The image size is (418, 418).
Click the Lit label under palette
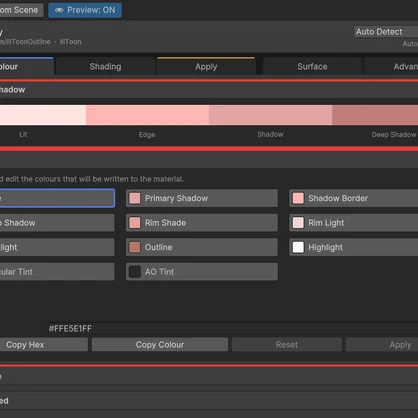coord(23,134)
